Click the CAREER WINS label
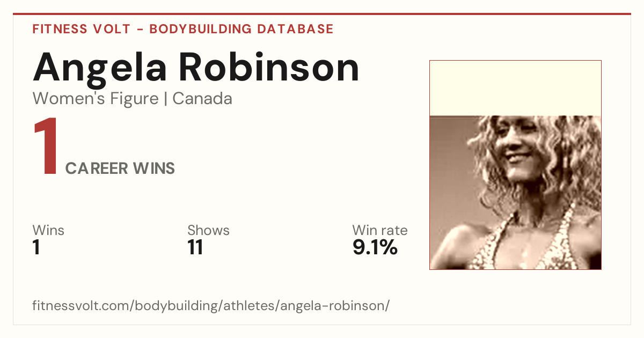 tap(120, 168)
